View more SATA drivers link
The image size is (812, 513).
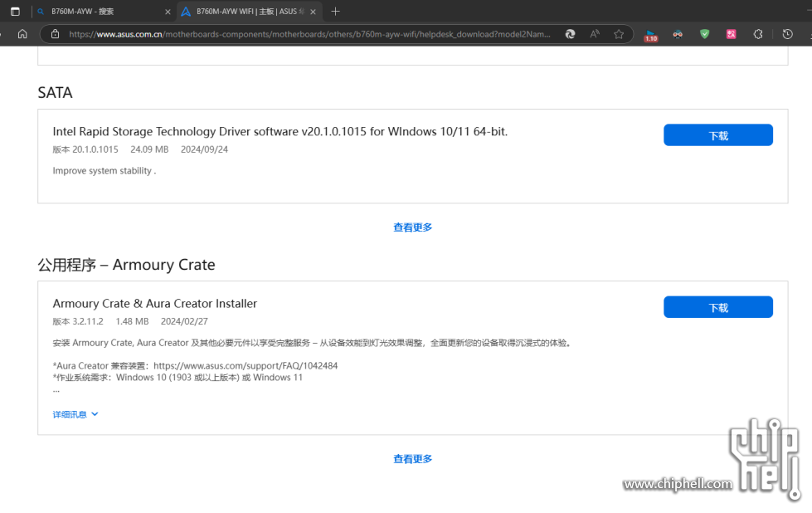[413, 227]
